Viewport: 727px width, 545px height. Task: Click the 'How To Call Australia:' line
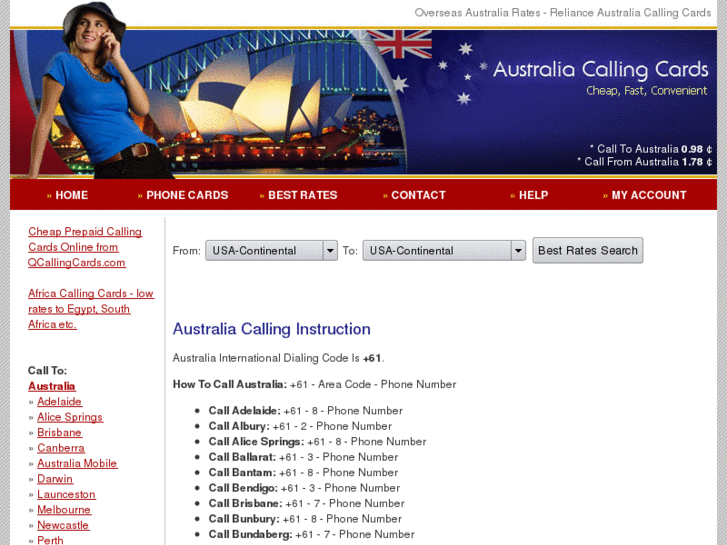coord(314,384)
